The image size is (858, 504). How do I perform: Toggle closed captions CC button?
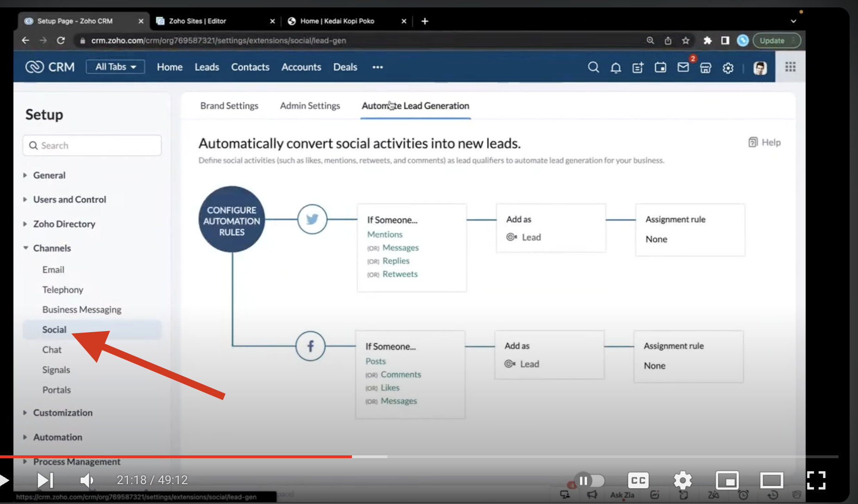click(638, 480)
